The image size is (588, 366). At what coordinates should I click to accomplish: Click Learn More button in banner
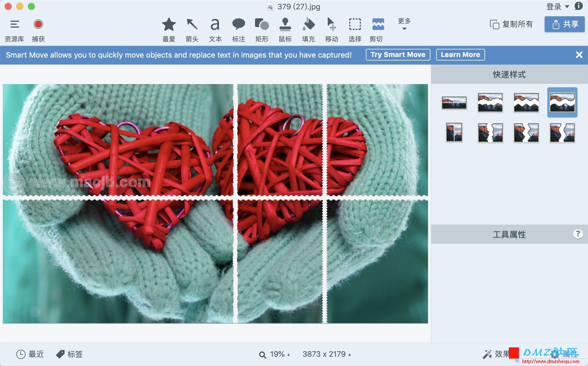pos(460,55)
